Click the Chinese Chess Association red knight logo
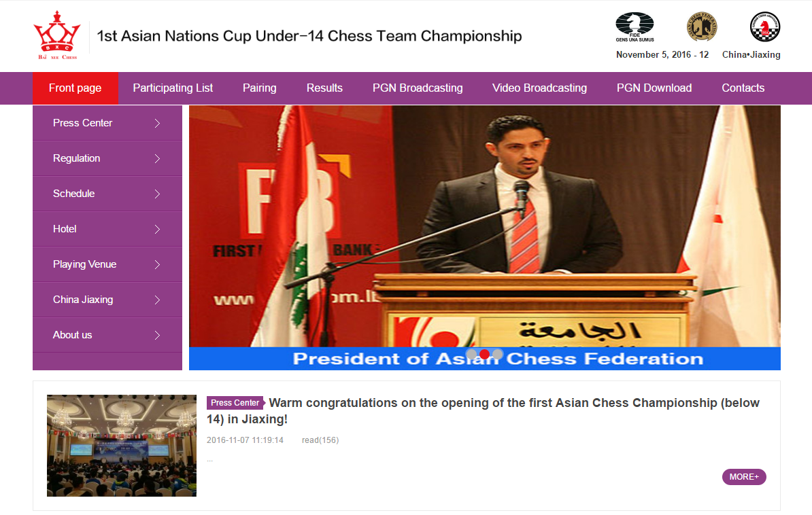Image resolution: width=812 pixels, height=515 pixels. (765, 26)
